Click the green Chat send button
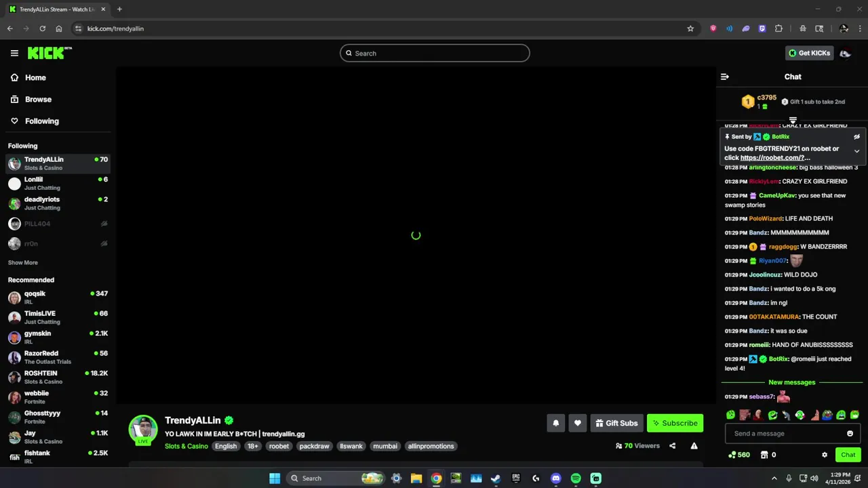This screenshot has width=868, height=488. pyautogui.click(x=848, y=455)
